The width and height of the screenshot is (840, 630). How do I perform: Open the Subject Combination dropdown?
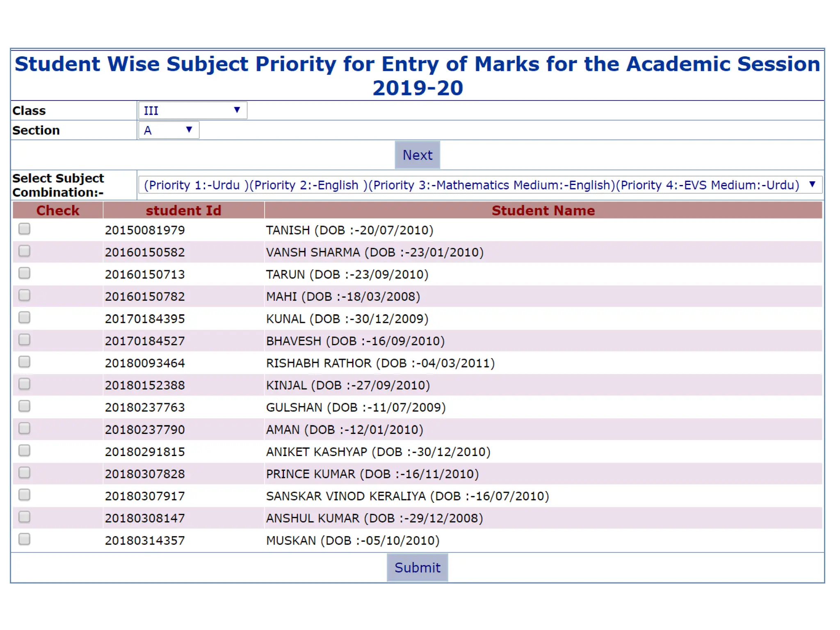pos(480,185)
